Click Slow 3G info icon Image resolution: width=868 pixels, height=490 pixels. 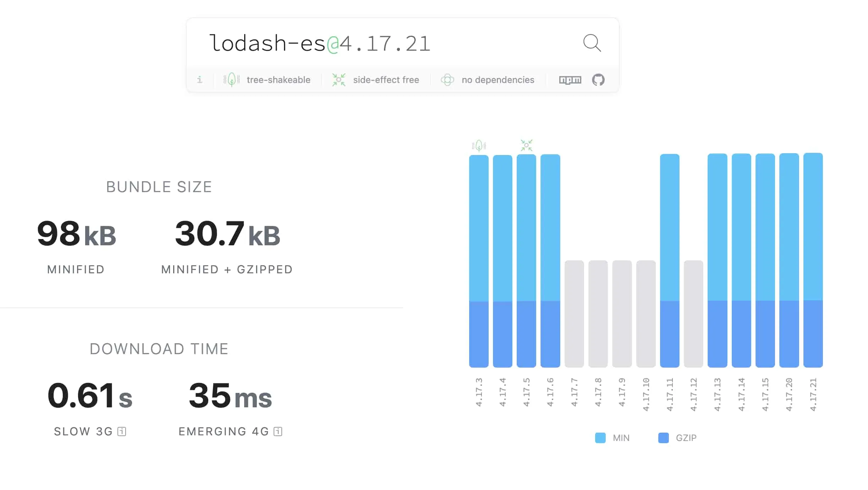[x=122, y=431]
